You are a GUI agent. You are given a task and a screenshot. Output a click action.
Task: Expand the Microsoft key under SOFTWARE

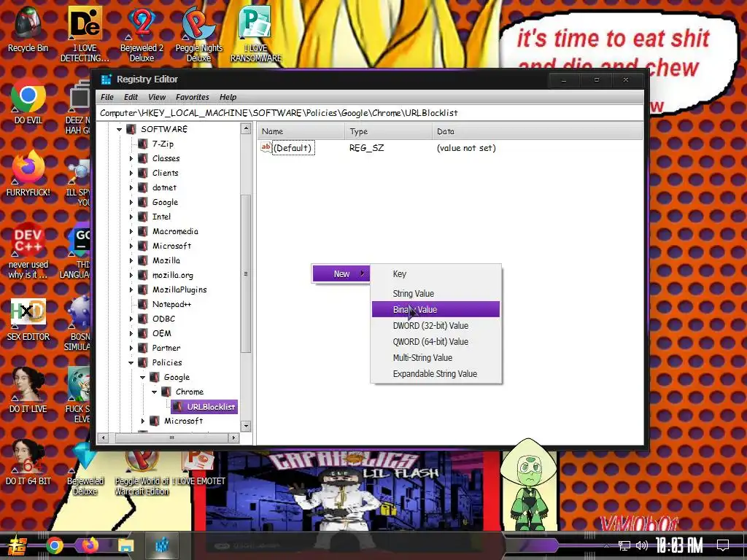point(131,246)
